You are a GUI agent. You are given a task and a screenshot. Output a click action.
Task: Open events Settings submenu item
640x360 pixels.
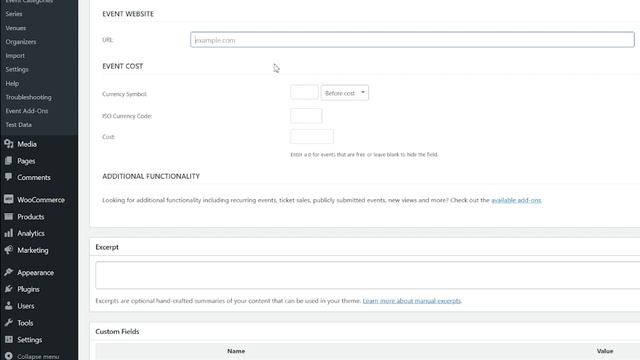tap(17, 69)
